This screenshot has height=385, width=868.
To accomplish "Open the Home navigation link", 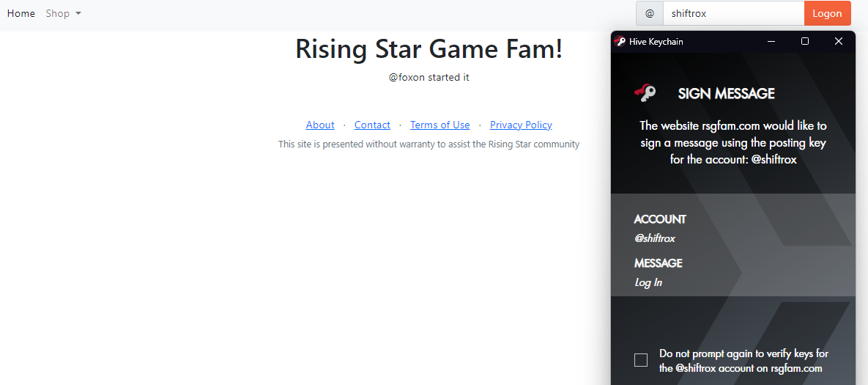I will click(21, 13).
